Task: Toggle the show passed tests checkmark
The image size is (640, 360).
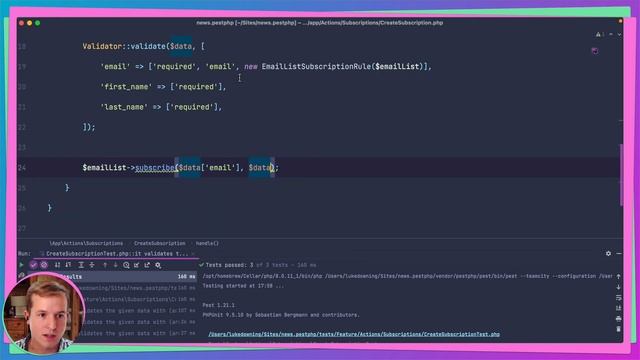Action: coord(33,265)
